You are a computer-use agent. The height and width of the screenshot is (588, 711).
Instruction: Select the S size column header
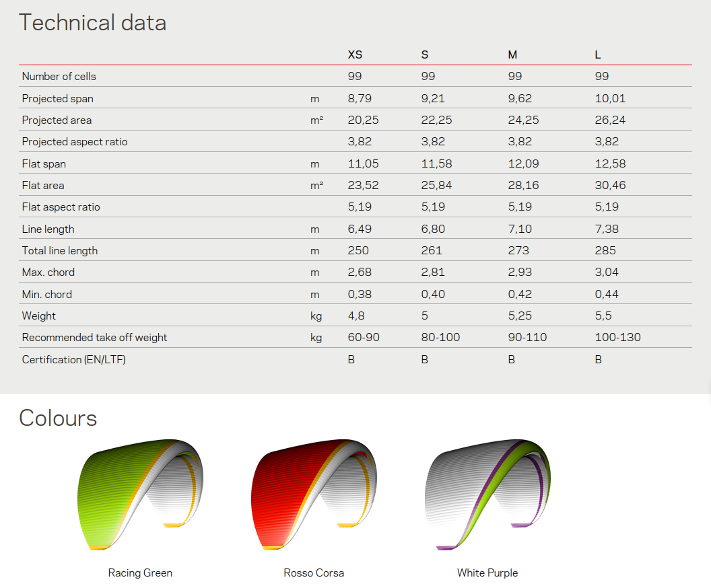[425, 54]
